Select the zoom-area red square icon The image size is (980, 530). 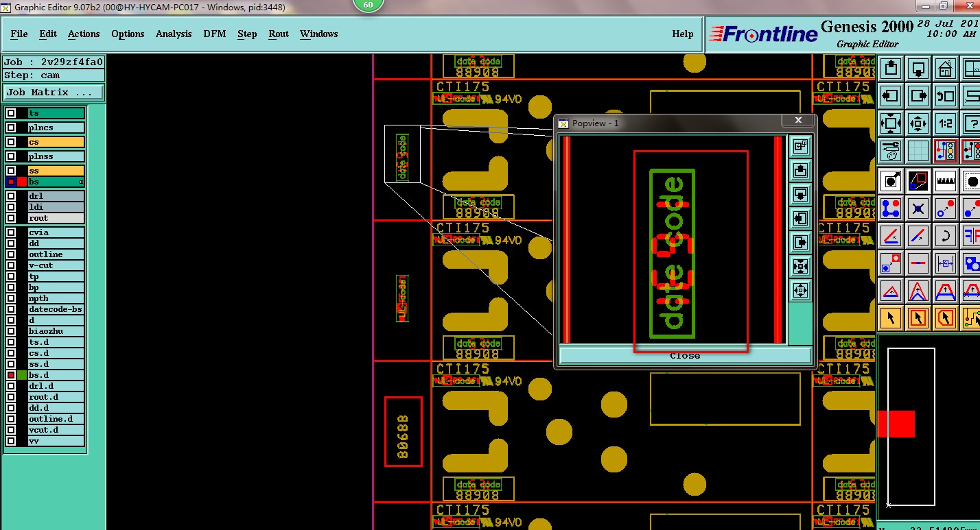(x=918, y=181)
